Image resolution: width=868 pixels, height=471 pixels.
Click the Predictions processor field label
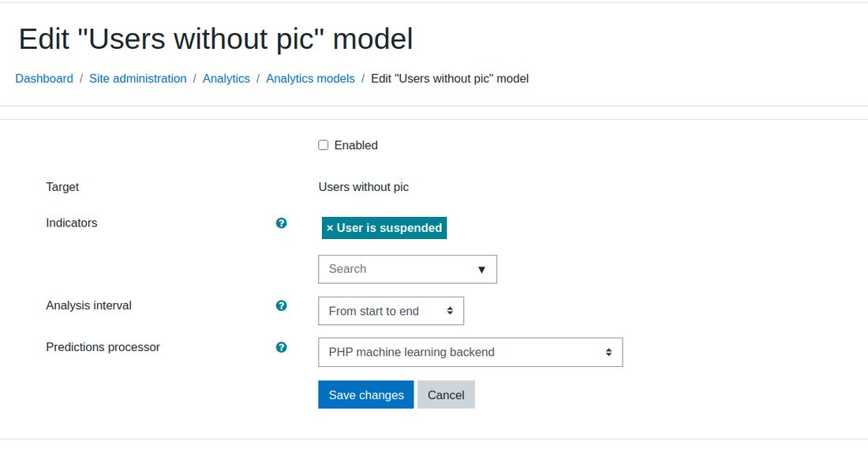click(103, 347)
